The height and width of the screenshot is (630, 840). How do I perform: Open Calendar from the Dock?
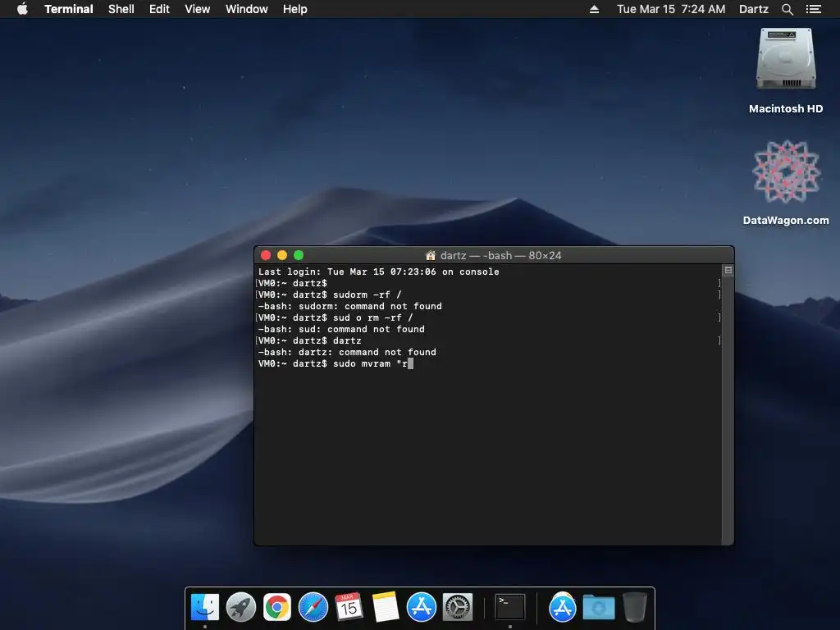pyautogui.click(x=349, y=607)
